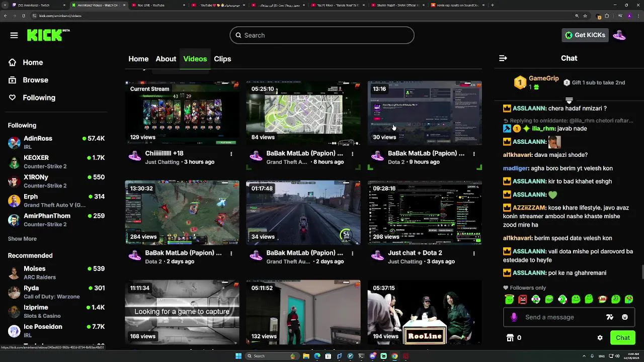Open the Current Stream thumbnail

tap(182, 113)
